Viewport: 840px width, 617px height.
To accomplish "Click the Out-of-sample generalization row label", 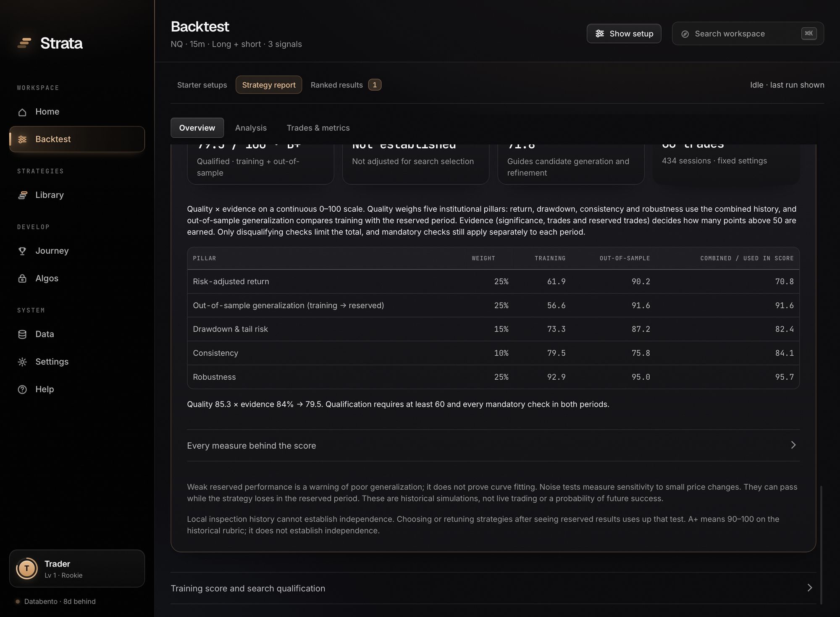I will 288,305.
